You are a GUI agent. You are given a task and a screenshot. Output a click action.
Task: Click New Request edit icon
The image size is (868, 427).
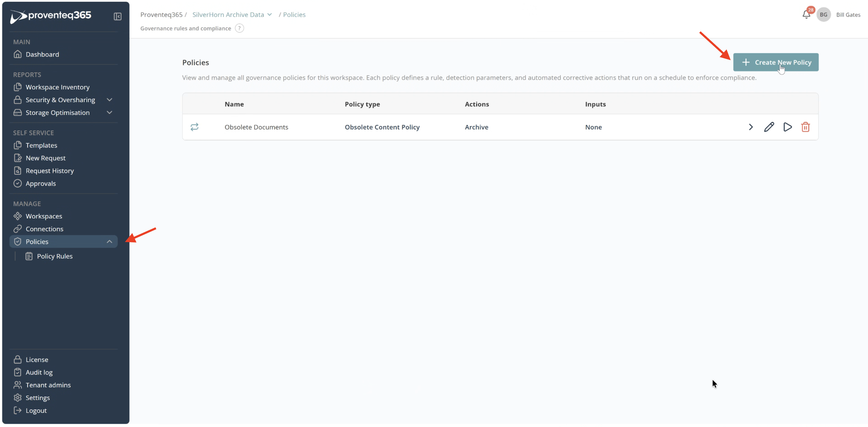click(x=18, y=158)
